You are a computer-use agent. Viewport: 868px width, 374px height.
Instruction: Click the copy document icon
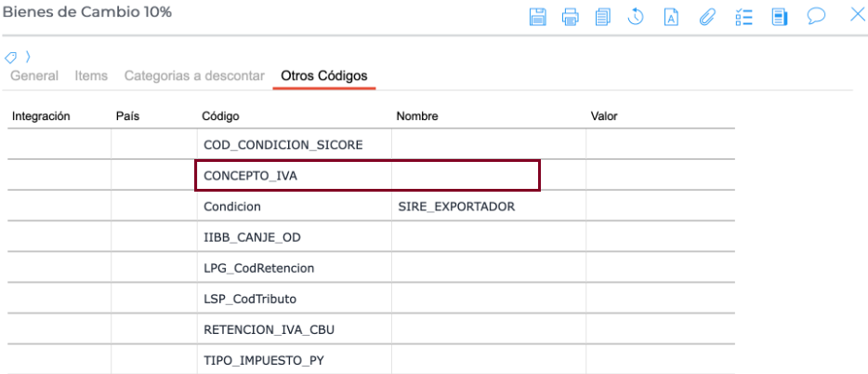coord(603,16)
